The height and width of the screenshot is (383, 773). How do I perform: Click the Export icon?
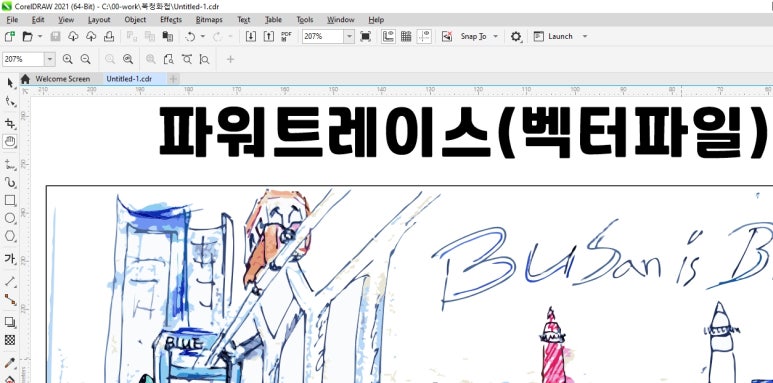[x=269, y=36]
